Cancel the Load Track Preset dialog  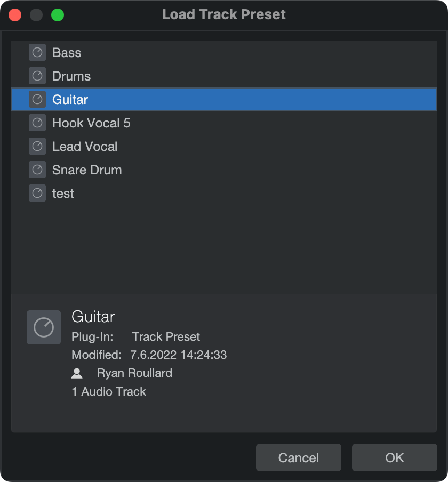pos(298,457)
